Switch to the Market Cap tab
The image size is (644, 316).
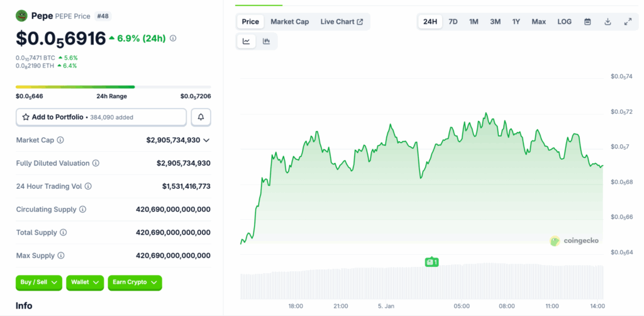point(289,21)
